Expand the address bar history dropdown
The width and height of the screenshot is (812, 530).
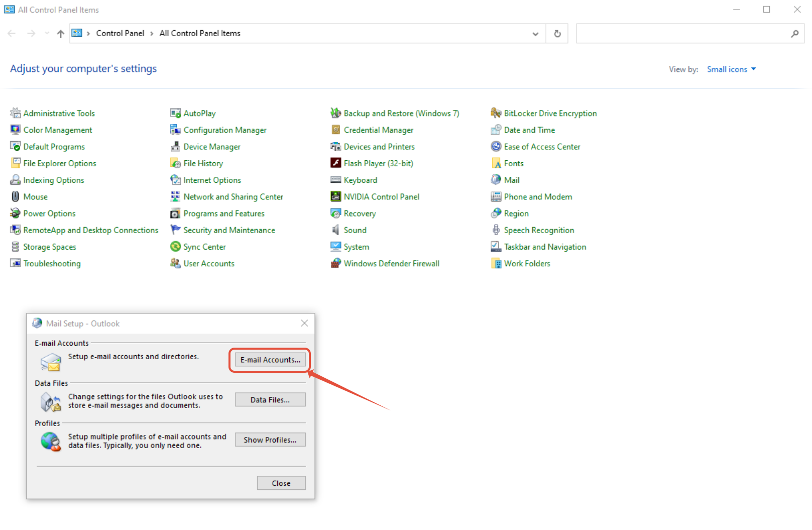pyautogui.click(x=535, y=34)
